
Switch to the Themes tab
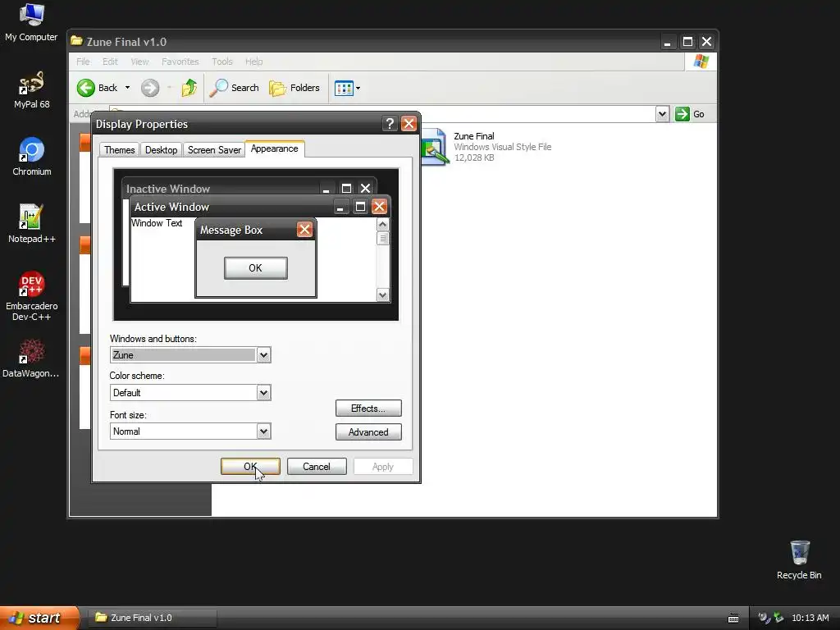coord(119,150)
